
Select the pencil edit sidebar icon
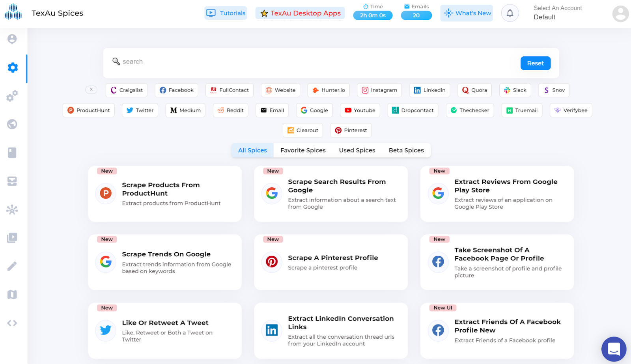coord(12,266)
